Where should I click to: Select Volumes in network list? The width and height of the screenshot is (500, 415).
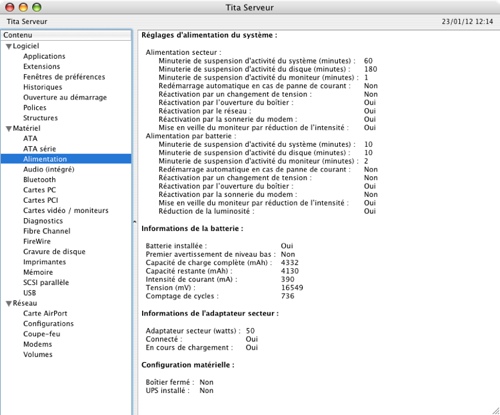tap(38, 354)
